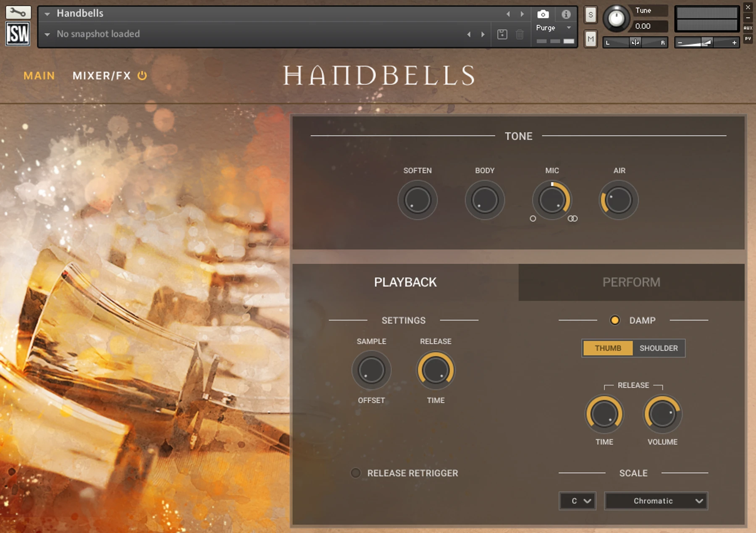Toggle the Damp enable indicator
Viewport: 756px width, 533px height.
click(614, 320)
